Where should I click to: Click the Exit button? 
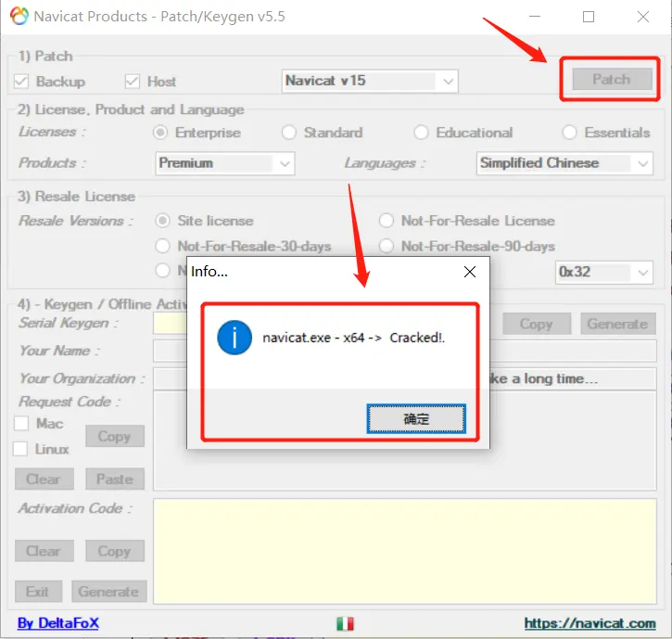tap(38, 592)
